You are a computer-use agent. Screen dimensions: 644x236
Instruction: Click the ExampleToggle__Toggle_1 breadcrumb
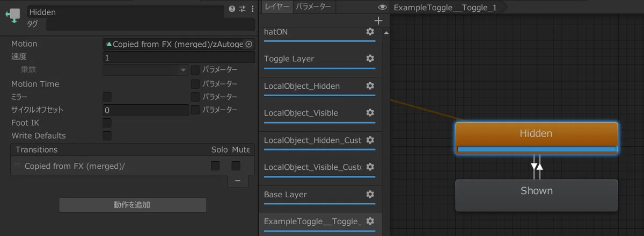pyautogui.click(x=445, y=8)
